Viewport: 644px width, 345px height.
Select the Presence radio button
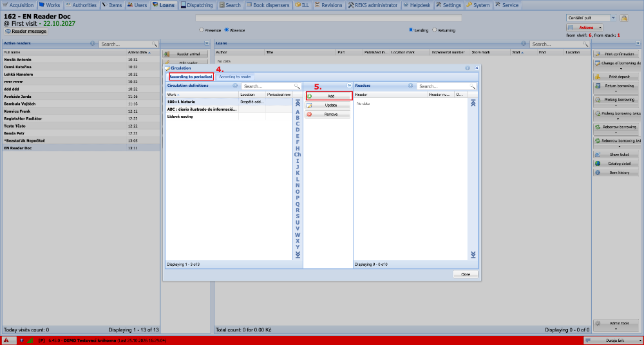[x=201, y=30]
